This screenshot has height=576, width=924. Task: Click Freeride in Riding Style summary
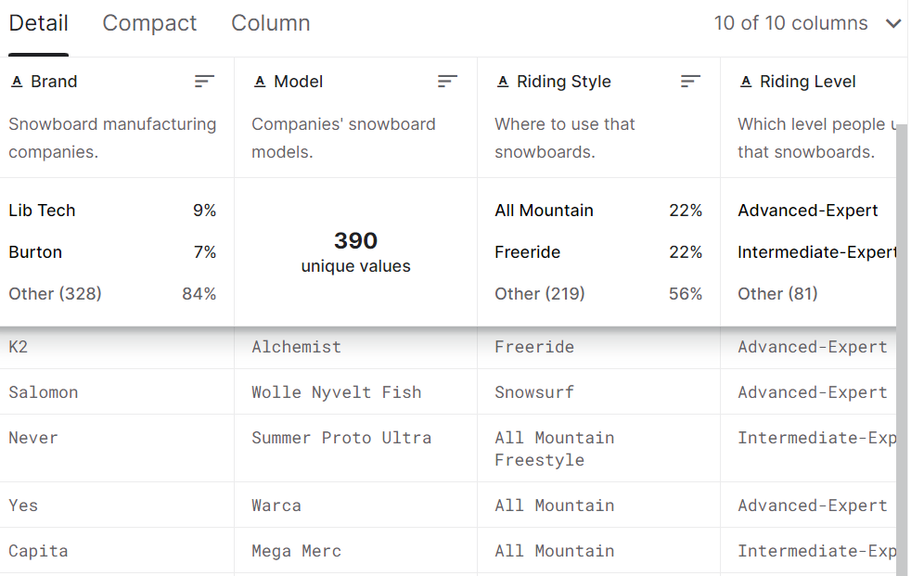pos(527,252)
